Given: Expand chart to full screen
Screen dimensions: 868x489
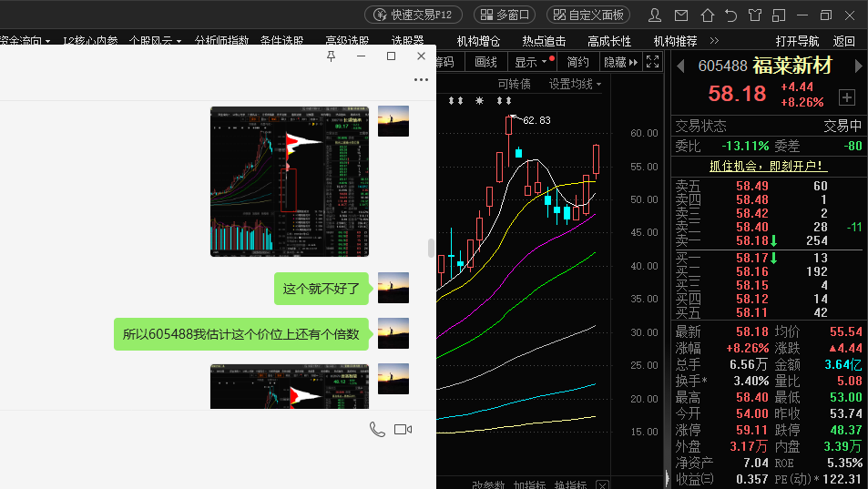Looking at the screenshot, I should point(652,62).
